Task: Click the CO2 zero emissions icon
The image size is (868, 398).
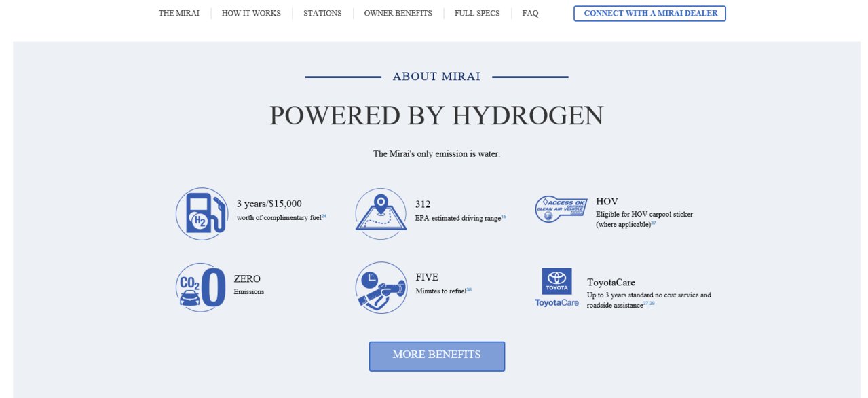Action: (x=201, y=287)
